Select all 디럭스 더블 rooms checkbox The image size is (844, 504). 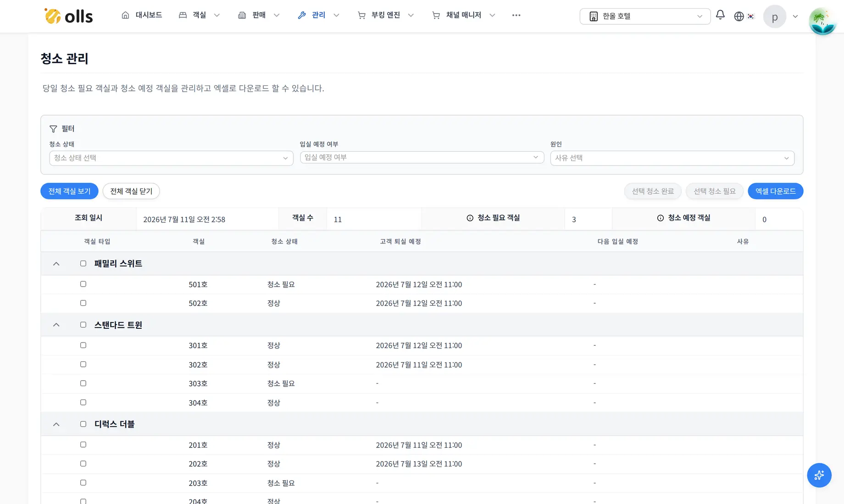pos(83,424)
